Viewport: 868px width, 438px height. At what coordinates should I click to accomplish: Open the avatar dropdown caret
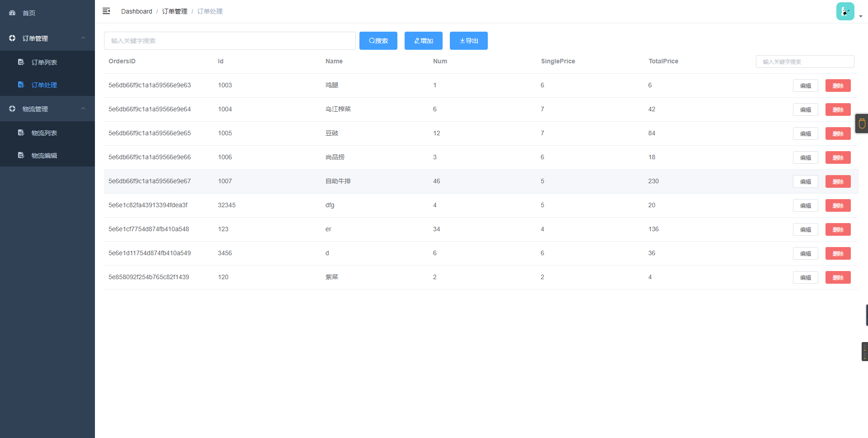(861, 16)
